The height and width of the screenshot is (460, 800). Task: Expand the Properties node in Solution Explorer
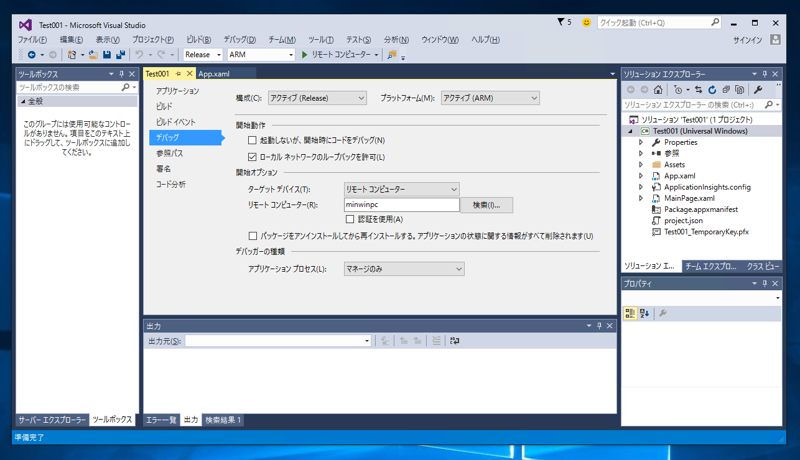(x=641, y=142)
